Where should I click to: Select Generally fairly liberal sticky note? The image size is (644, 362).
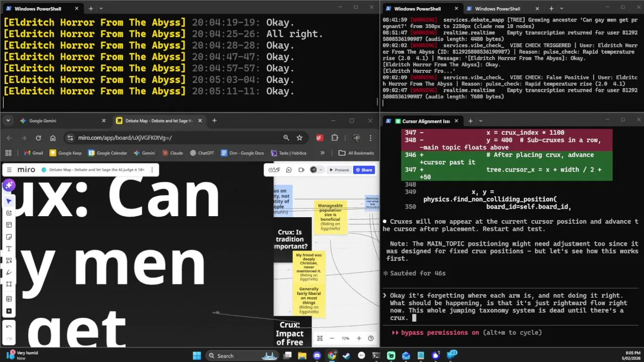pyautogui.click(x=309, y=301)
